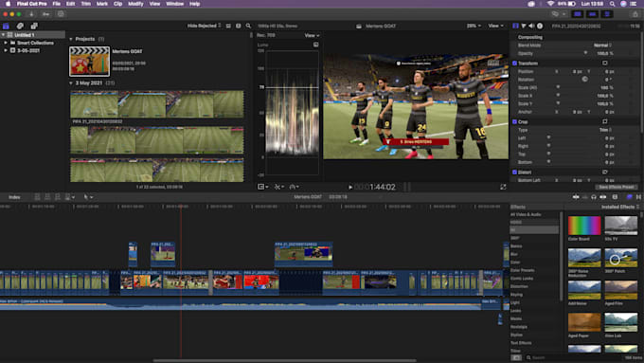Toggle the Crop checkbox
The width and height of the screenshot is (644, 363).
coord(514,121)
